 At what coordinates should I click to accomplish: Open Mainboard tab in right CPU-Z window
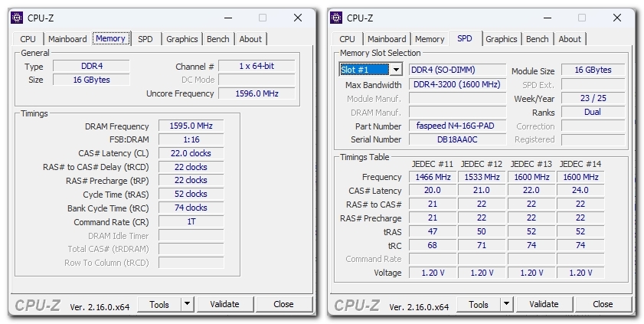point(387,39)
